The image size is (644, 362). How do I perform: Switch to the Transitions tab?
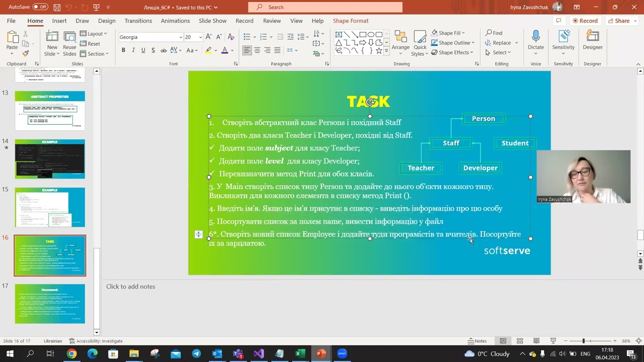(x=138, y=21)
